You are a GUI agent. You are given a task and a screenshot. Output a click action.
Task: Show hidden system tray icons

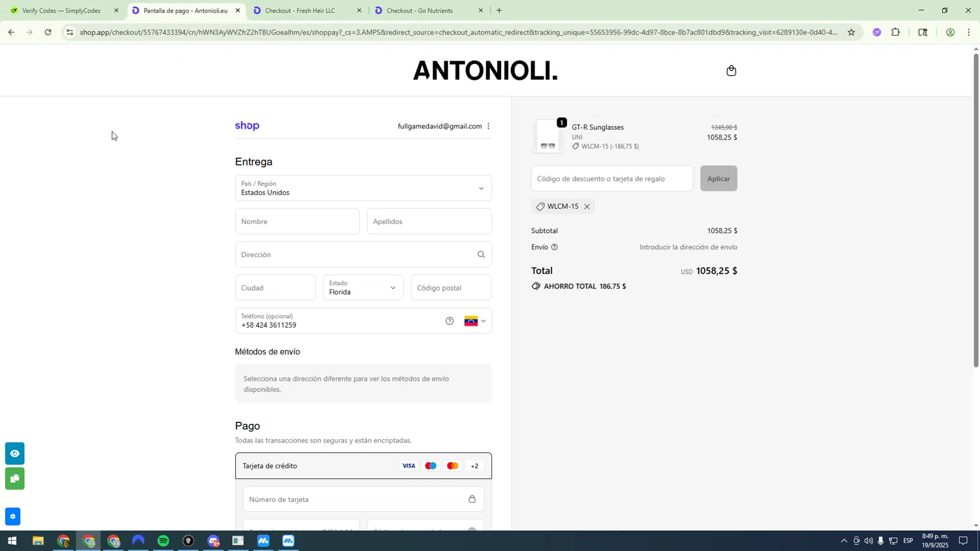pos(843,541)
